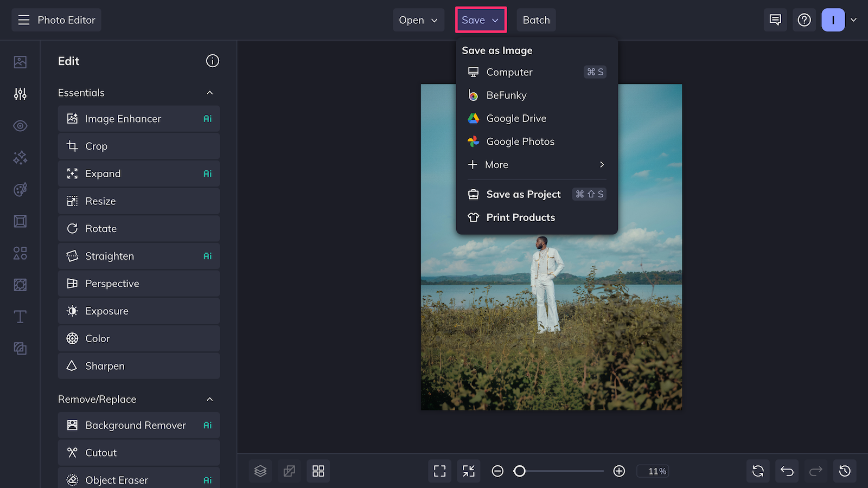Open the Batch processor
The height and width of the screenshot is (488, 868).
pyautogui.click(x=536, y=20)
